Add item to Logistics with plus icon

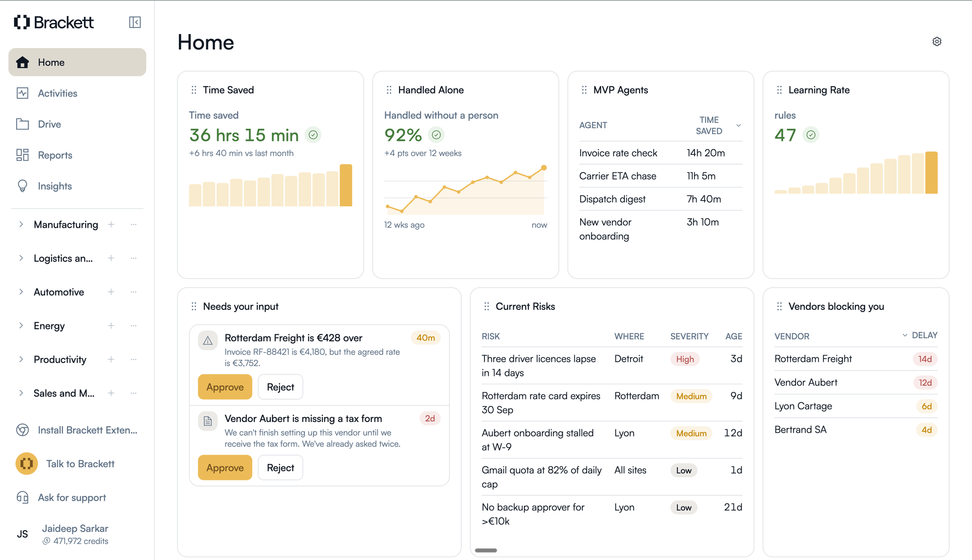pyautogui.click(x=111, y=258)
